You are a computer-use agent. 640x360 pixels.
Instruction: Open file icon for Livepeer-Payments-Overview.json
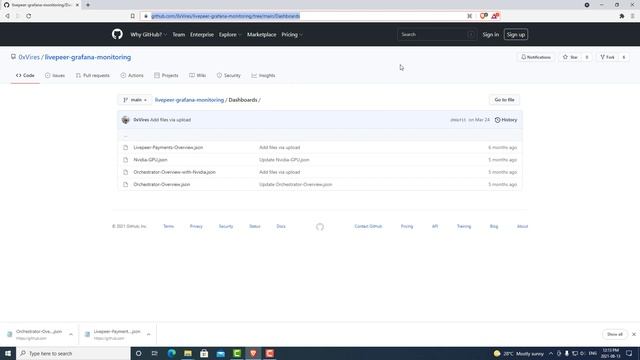point(126,147)
